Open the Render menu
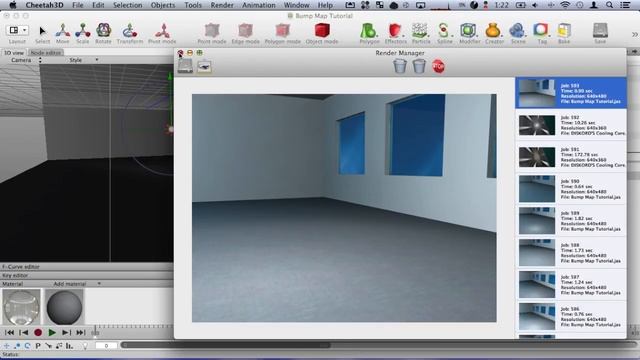 point(222,5)
